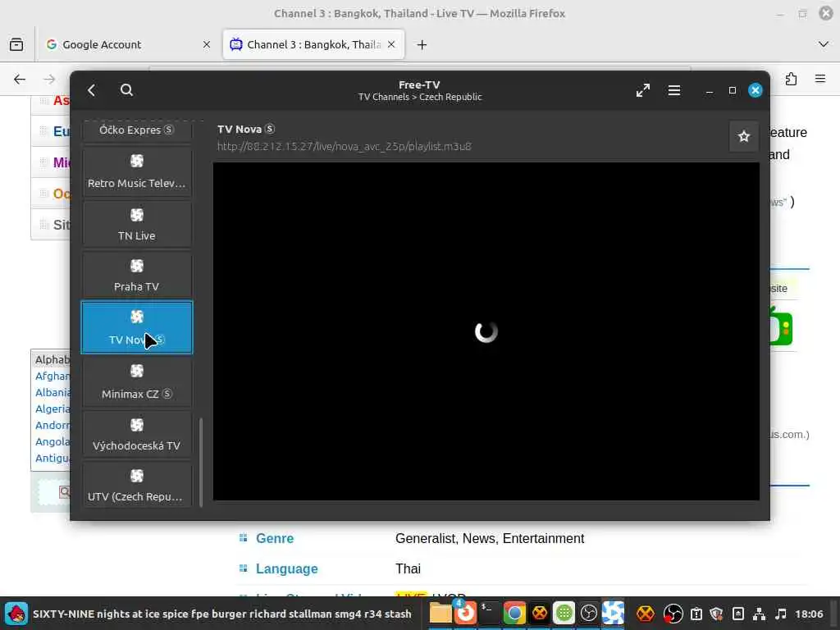This screenshot has width=840, height=630.
Task: Click the TV Nova stream URL text
Action: tap(344, 146)
